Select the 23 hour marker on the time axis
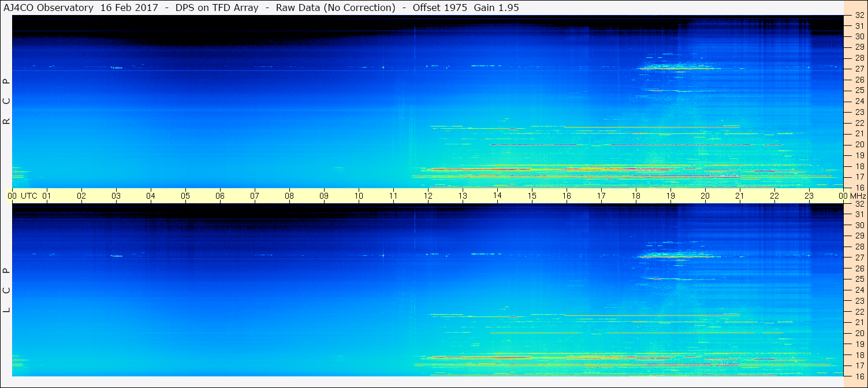Screen dimensions: 868x388 coord(809,196)
